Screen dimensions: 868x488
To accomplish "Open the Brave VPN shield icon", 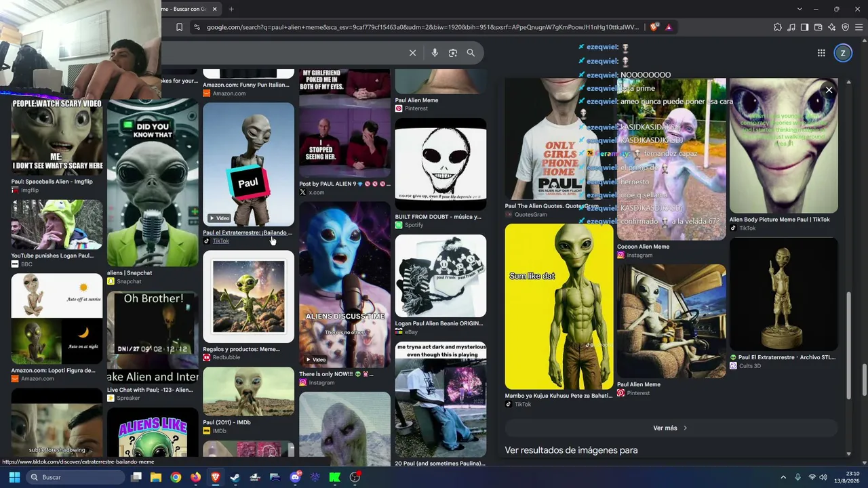I will click(845, 27).
